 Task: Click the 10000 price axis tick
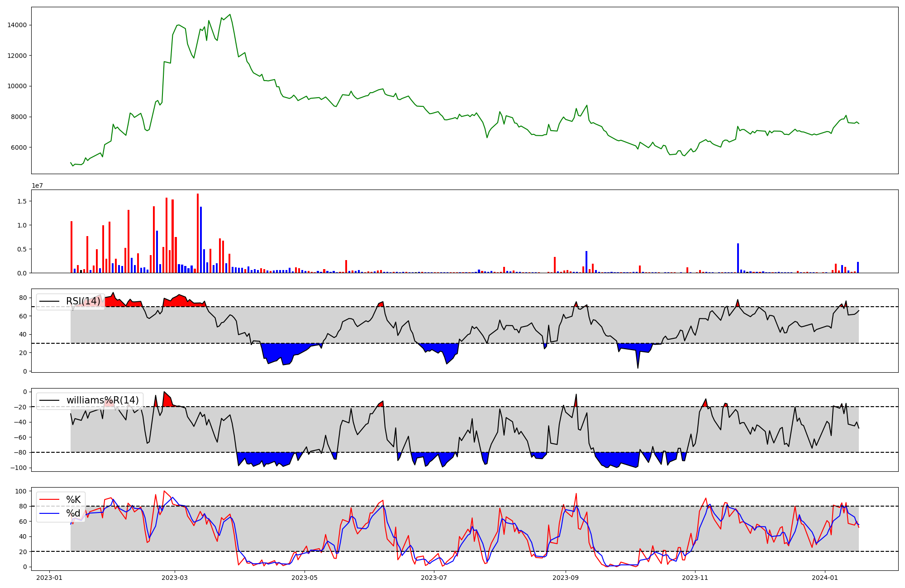(17, 86)
